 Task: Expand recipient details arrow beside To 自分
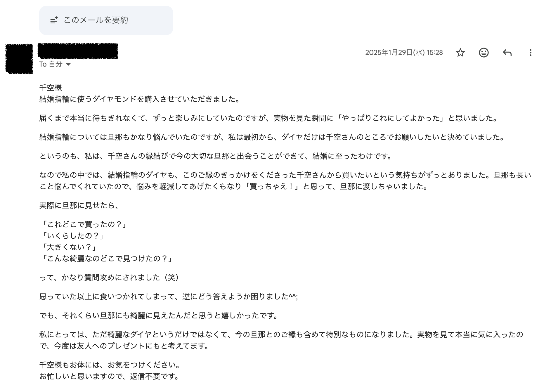tap(68, 64)
